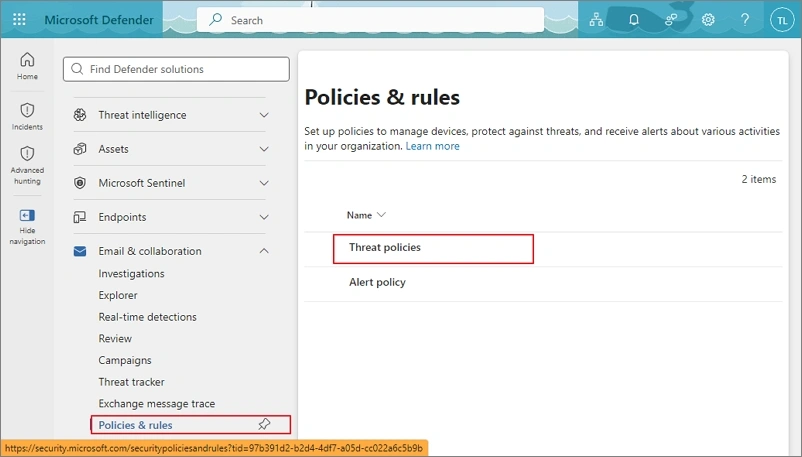Open Campaigns in the navigation

click(125, 360)
